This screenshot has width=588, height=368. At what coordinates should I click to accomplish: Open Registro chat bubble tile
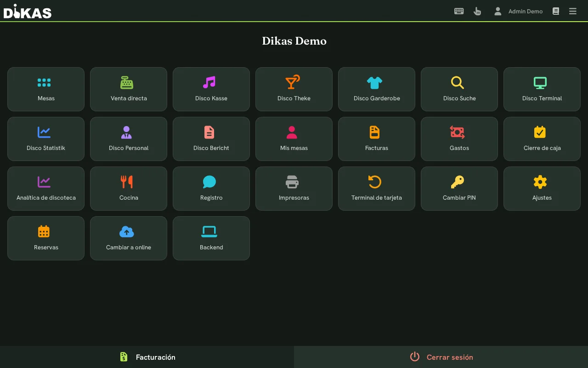pyautogui.click(x=211, y=189)
